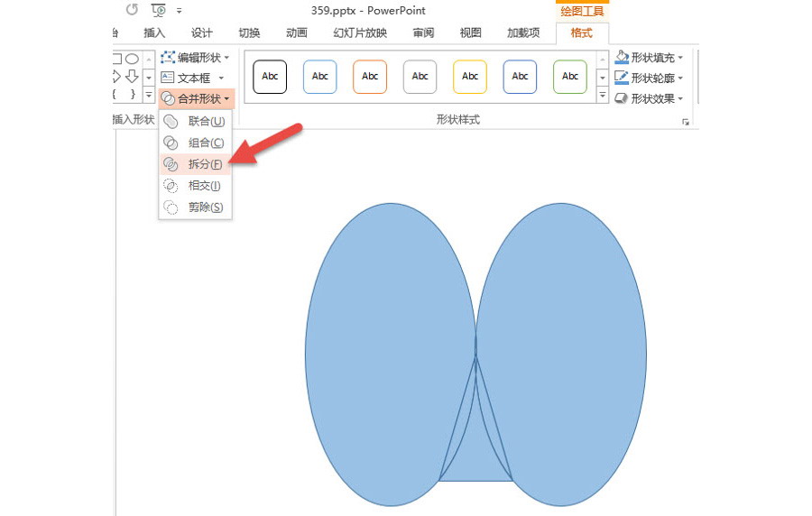The image size is (812, 516).
Task: Click the Union (联合) shape icon
Action: point(171,122)
